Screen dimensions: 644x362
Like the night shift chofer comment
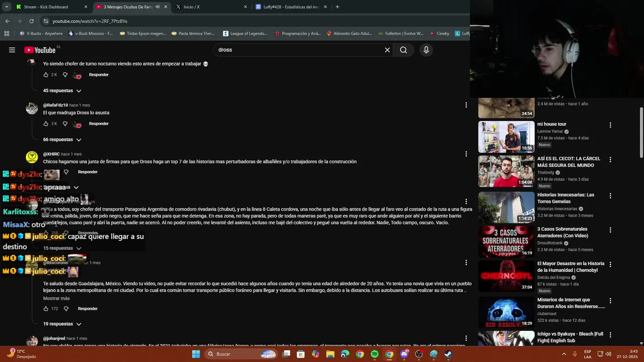(46, 75)
